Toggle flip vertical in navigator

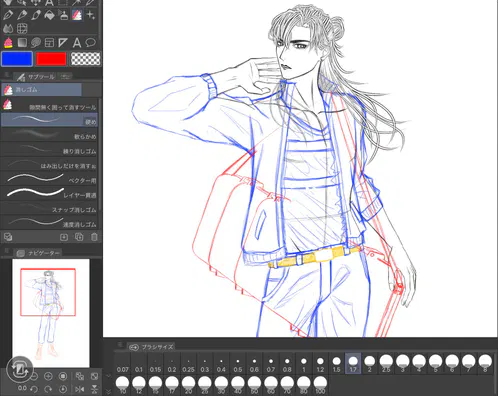(94, 389)
